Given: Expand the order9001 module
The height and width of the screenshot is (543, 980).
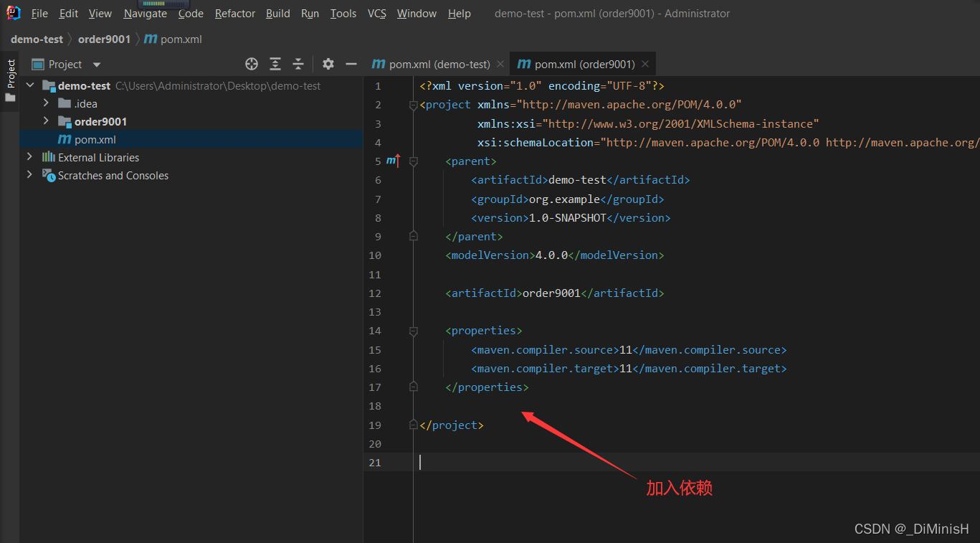Looking at the screenshot, I should [x=46, y=121].
